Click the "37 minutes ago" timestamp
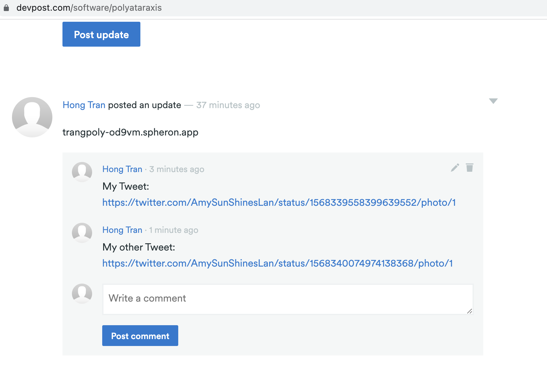Viewport: 547px width, 392px height. point(228,105)
